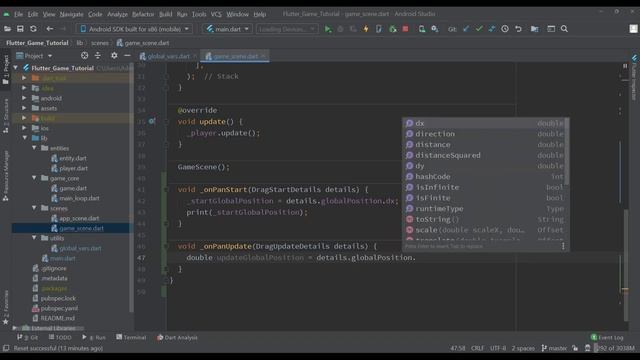Open the TODO tool window
Viewport: 640px width, 360px height.
coord(60,338)
